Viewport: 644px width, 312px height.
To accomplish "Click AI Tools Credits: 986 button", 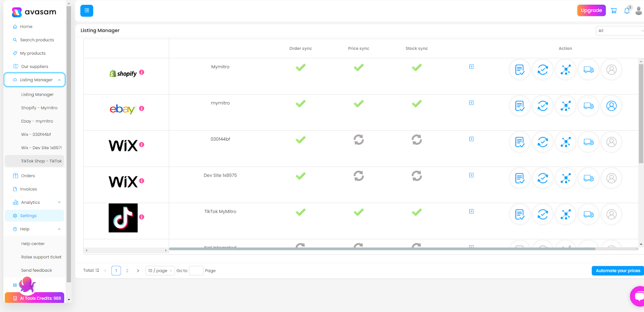I will [x=35, y=298].
